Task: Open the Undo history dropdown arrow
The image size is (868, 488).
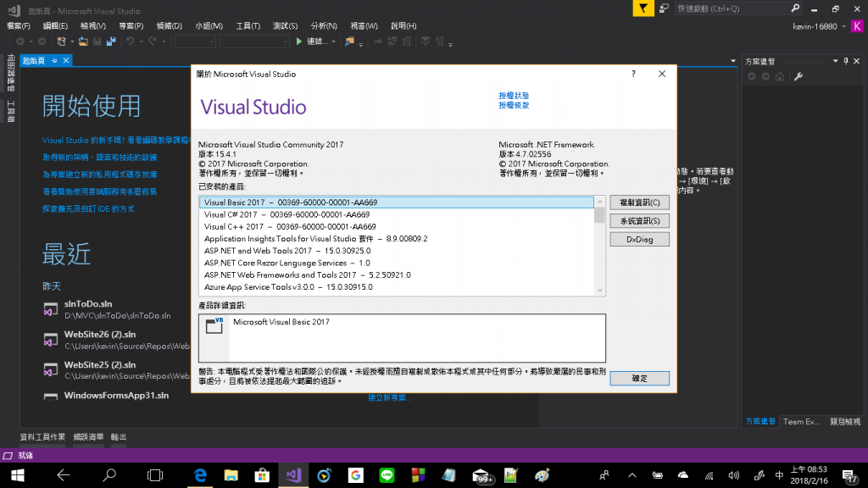Action: tap(142, 42)
